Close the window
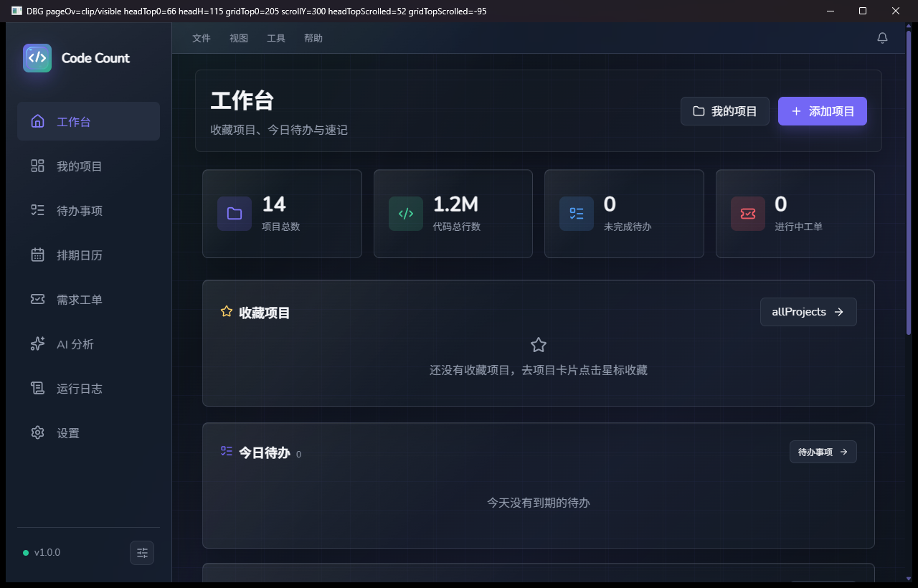The height and width of the screenshot is (588, 918). coord(896,11)
